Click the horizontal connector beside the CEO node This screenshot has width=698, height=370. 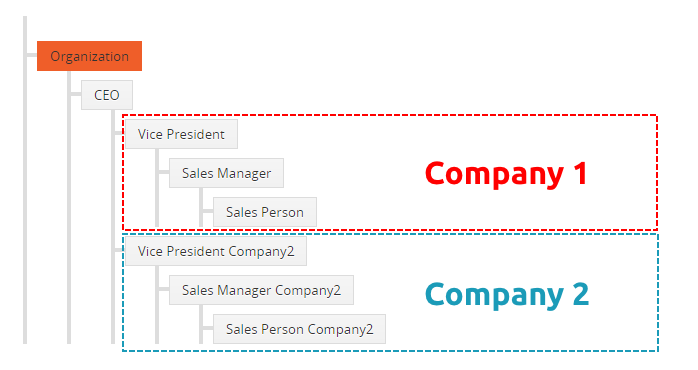click(x=76, y=94)
